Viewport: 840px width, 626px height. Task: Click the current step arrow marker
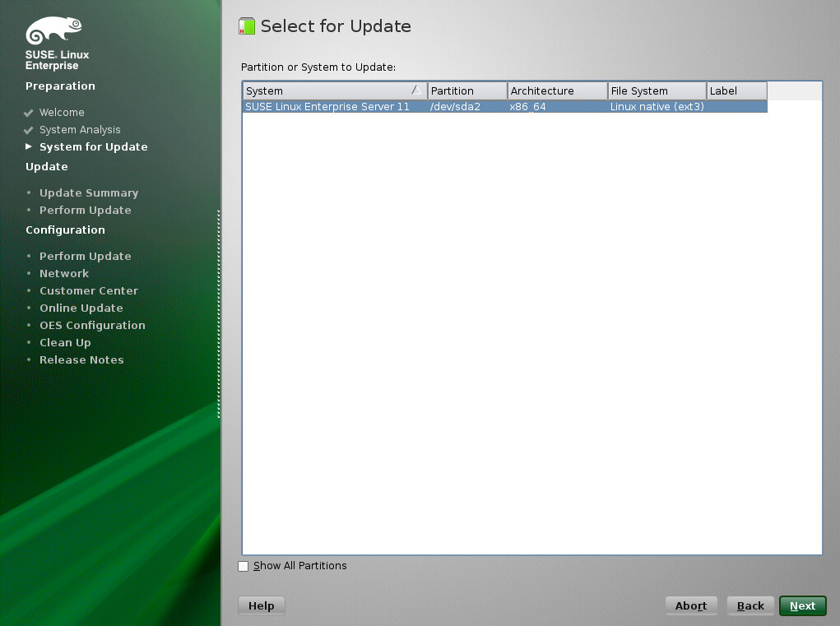pos(29,146)
